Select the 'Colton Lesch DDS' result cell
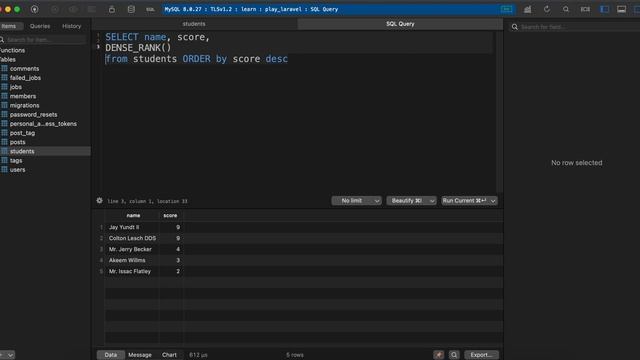The height and width of the screenshot is (360, 640). click(132, 238)
